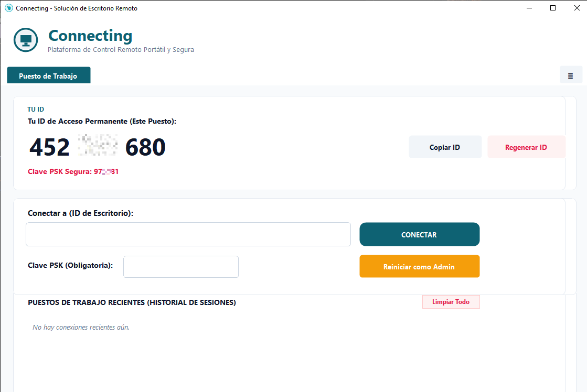Click the Connecting monitor logo
The image size is (587, 392).
(26, 40)
